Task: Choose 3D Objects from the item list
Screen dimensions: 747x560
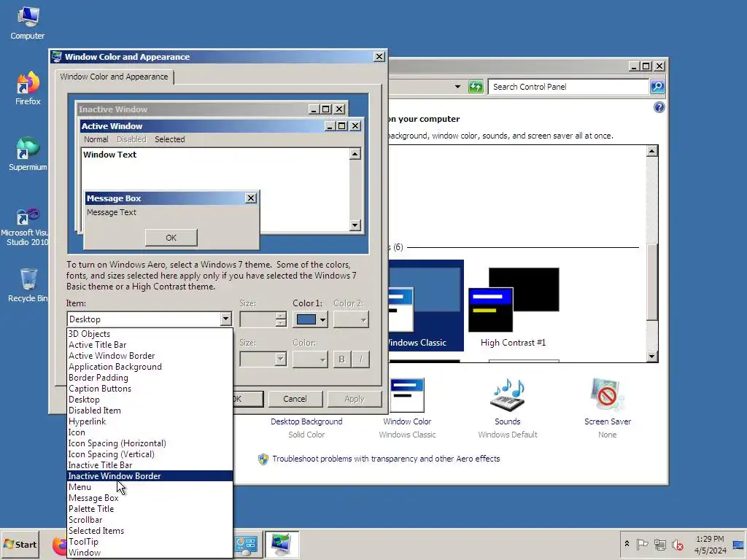Action: point(150,334)
